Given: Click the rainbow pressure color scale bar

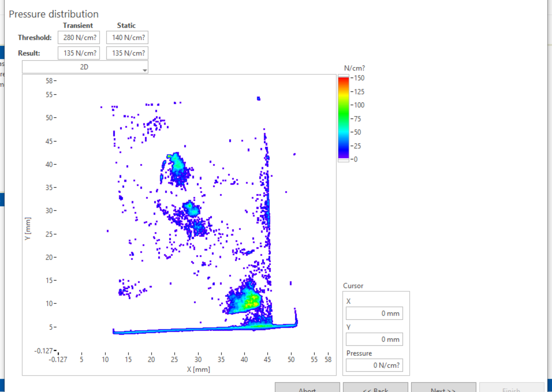Looking at the screenshot, I should click(343, 118).
